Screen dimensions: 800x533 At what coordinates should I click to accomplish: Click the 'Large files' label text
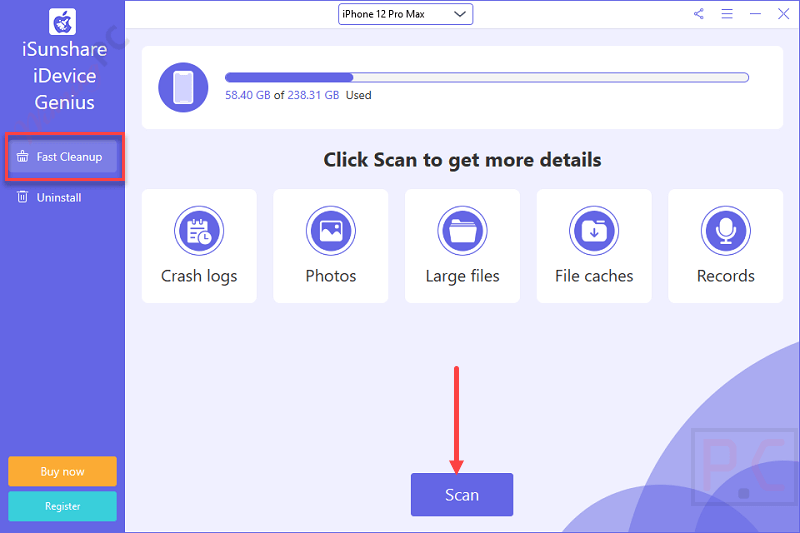coord(462,276)
